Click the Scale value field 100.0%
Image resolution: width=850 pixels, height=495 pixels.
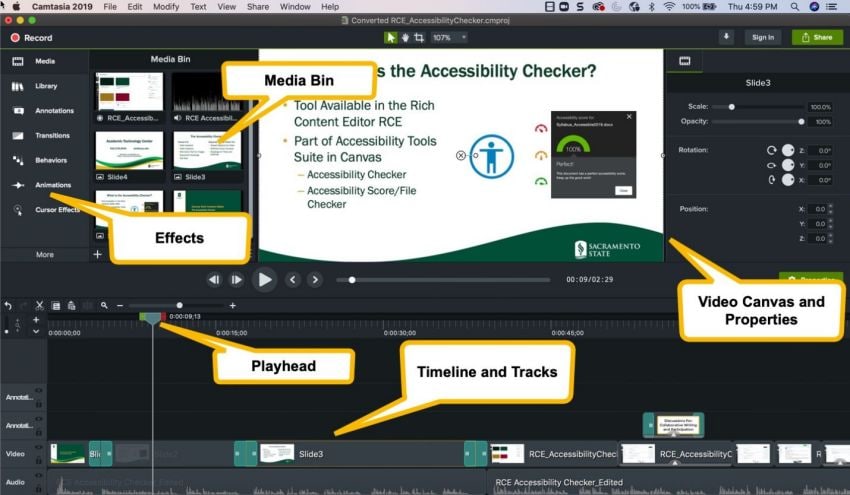819,107
